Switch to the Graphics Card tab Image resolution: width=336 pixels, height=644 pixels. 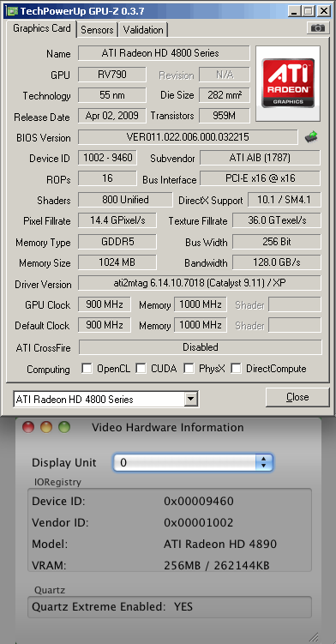[41, 29]
